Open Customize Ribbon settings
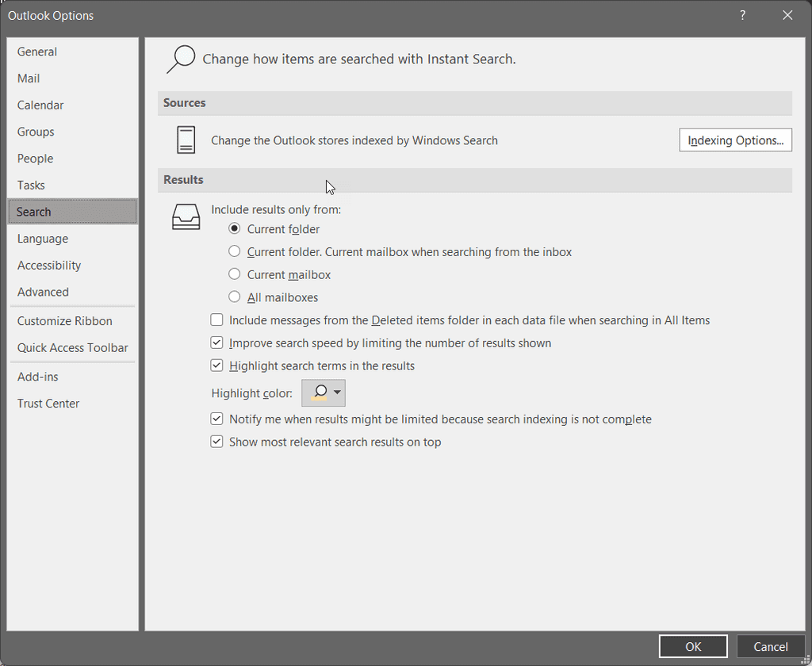This screenshot has width=812, height=666. (64, 320)
